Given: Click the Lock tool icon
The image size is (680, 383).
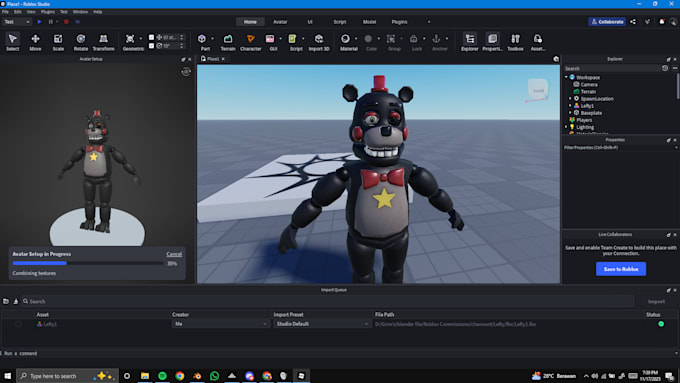Looking at the screenshot, I should 414,39.
